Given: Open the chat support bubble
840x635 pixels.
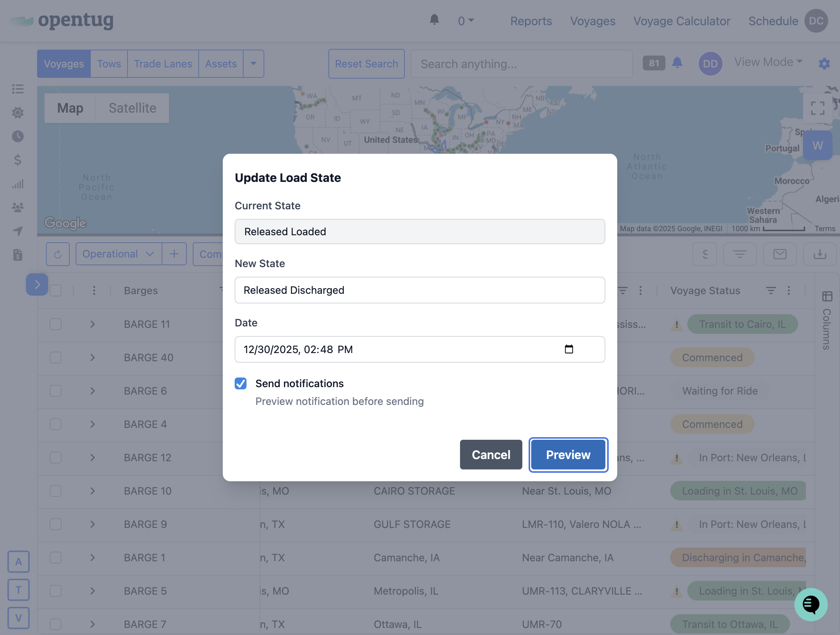Looking at the screenshot, I should (x=810, y=604).
